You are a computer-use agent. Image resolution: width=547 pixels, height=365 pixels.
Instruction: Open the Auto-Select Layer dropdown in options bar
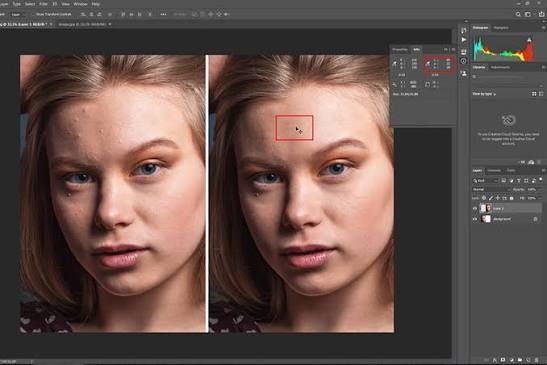(18, 14)
